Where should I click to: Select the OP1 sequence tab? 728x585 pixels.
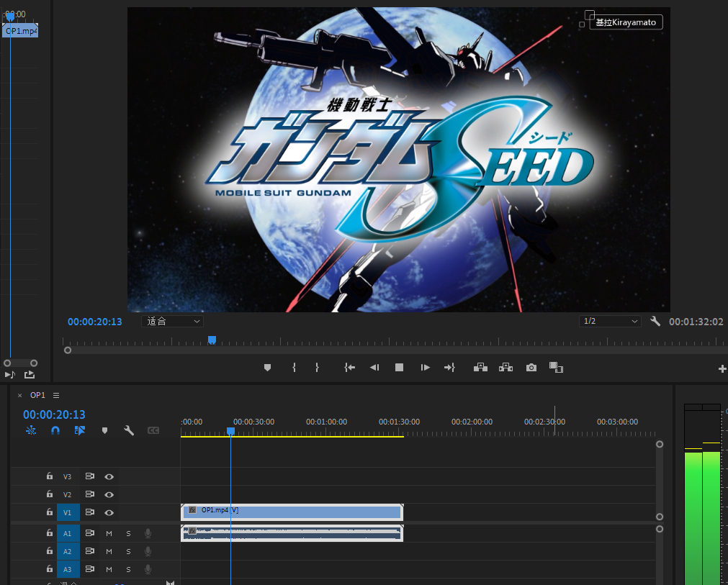point(37,395)
